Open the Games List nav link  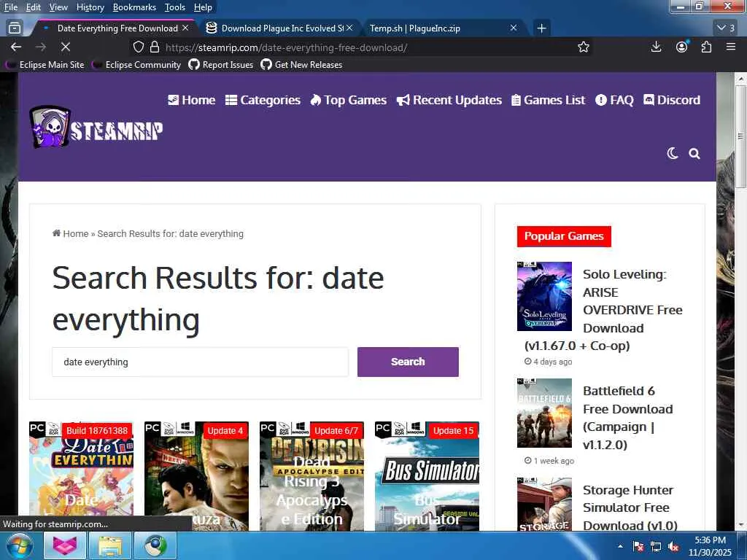pos(549,100)
